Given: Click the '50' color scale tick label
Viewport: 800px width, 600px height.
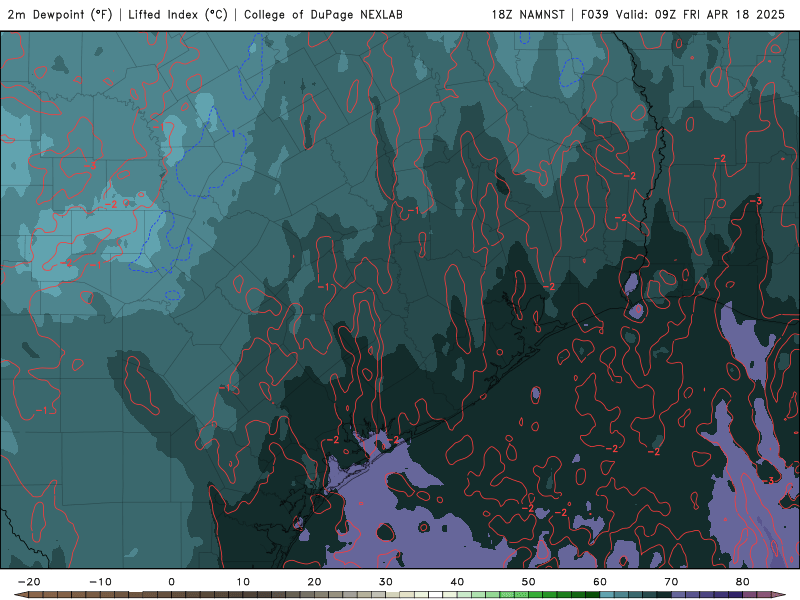Looking at the screenshot, I should point(529,582).
